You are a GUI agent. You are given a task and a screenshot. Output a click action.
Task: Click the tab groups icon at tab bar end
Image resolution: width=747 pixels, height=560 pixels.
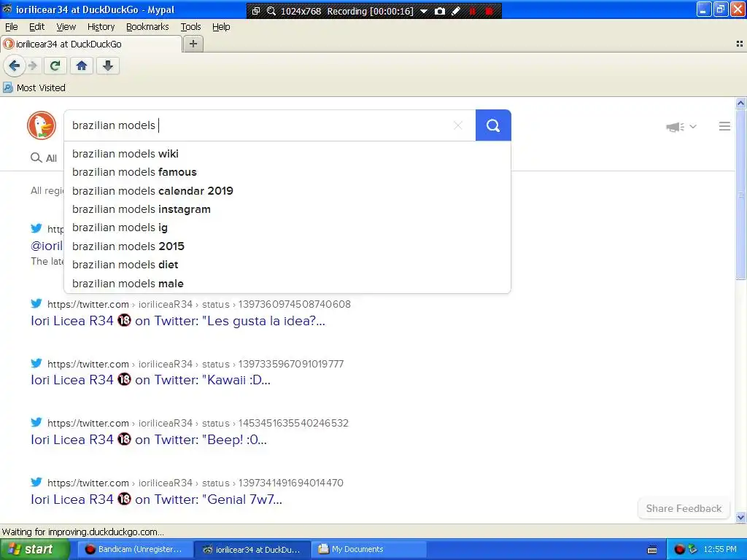739,44
